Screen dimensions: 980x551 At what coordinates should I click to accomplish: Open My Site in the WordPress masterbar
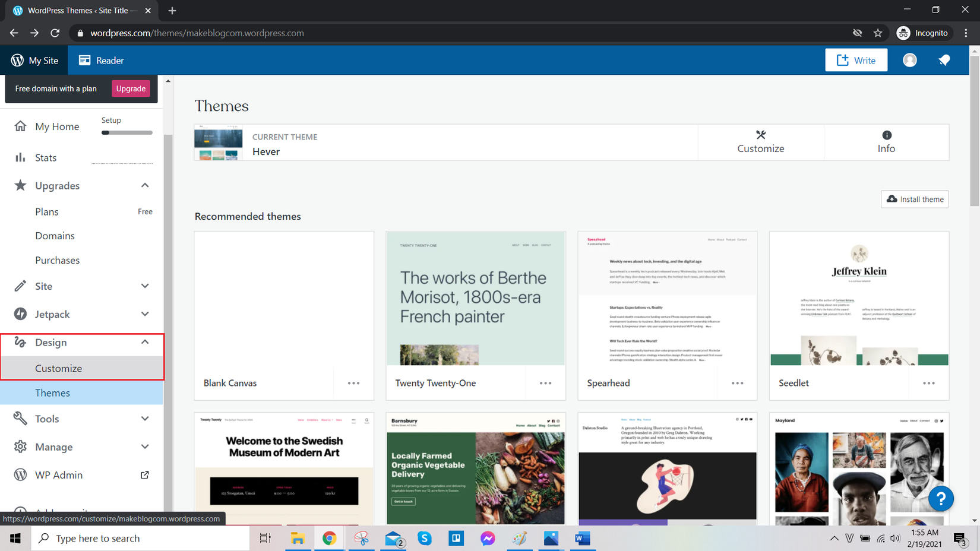click(x=34, y=61)
